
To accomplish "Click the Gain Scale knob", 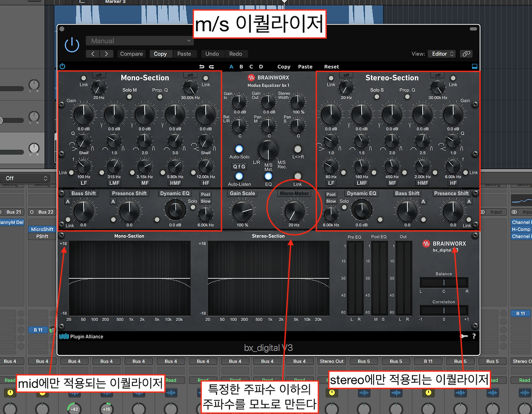I will coord(242,210).
